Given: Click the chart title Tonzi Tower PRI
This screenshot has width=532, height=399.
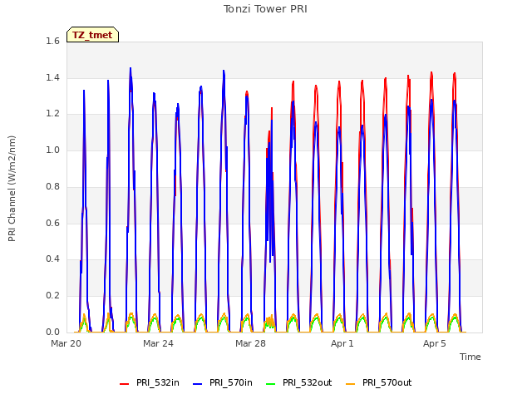Looking at the screenshot, I should point(265,9).
